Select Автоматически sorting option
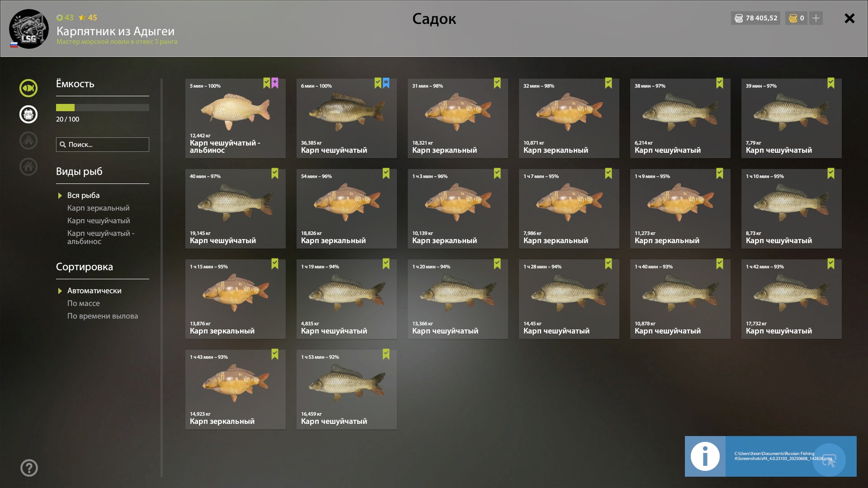Image resolution: width=868 pixels, height=488 pixels. 94,291
